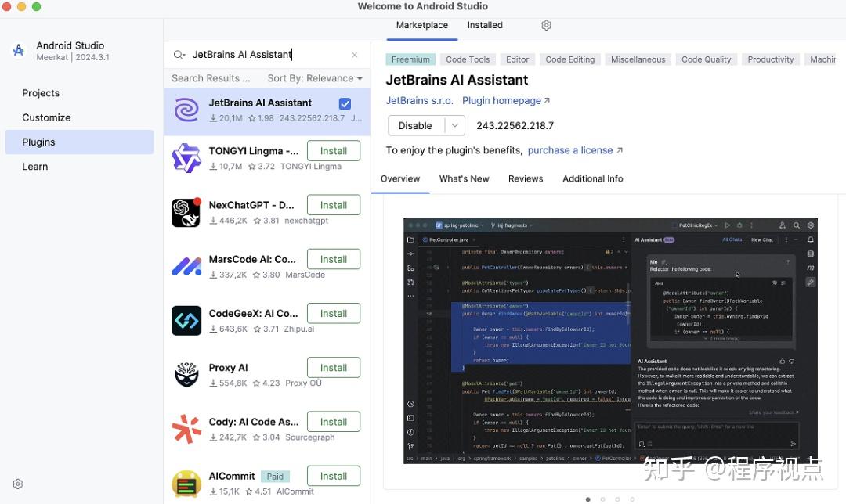Image resolution: width=846 pixels, height=504 pixels.
Task: Click the Android Studio logo
Action: click(x=18, y=50)
